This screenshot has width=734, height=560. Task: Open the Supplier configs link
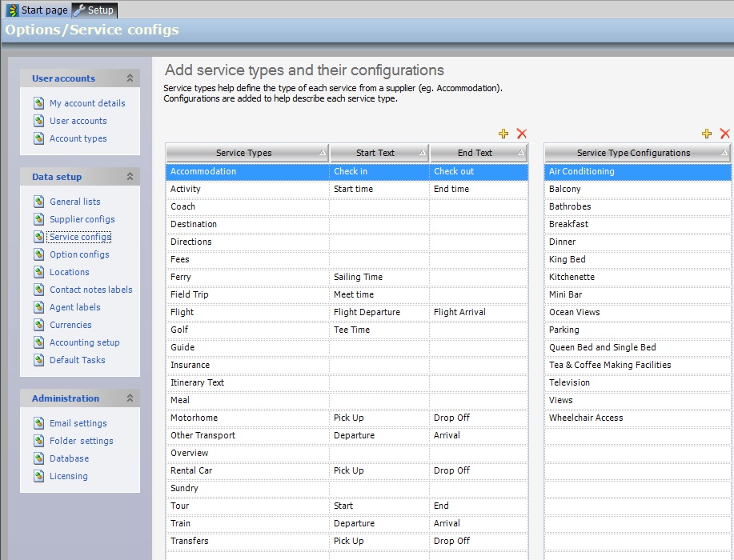pos(82,219)
